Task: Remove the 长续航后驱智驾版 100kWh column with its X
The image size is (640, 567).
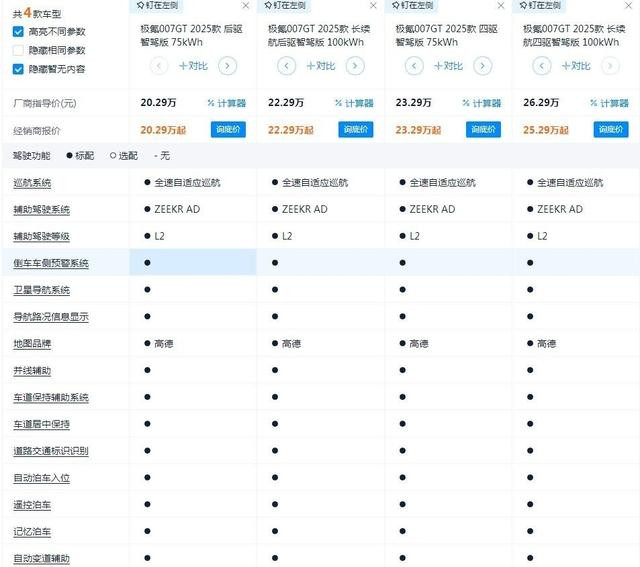Action: pyautogui.click(x=373, y=5)
